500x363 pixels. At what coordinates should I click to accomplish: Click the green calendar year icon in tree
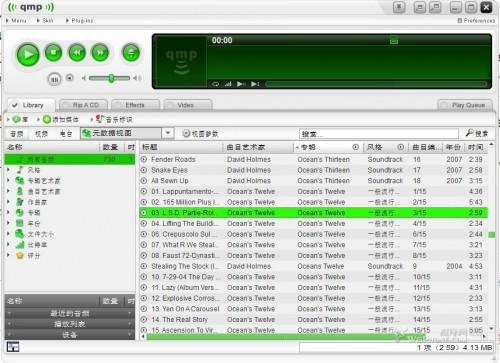click(x=20, y=223)
